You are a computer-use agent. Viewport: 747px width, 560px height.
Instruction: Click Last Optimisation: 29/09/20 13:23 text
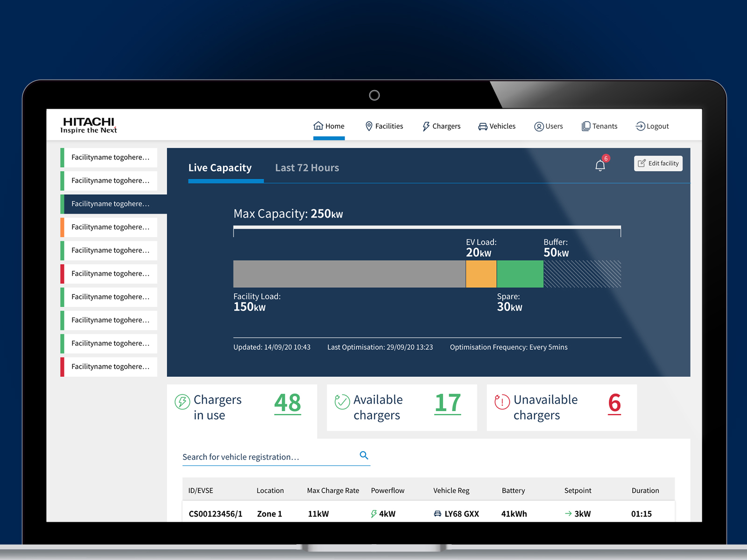pyautogui.click(x=380, y=347)
